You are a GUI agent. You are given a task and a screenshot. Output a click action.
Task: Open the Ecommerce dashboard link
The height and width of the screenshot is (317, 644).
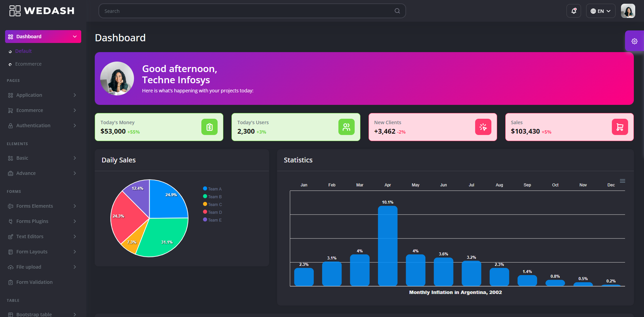click(x=28, y=64)
